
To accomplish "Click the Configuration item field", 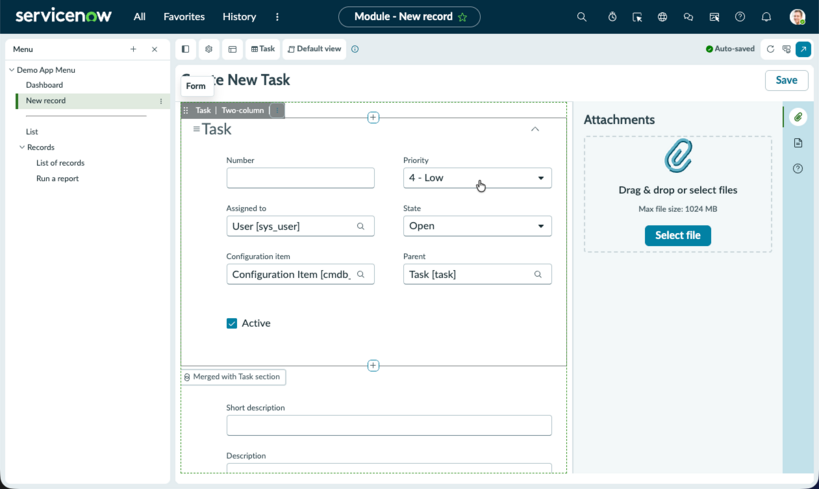I will pyautogui.click(x=300, y=274).
